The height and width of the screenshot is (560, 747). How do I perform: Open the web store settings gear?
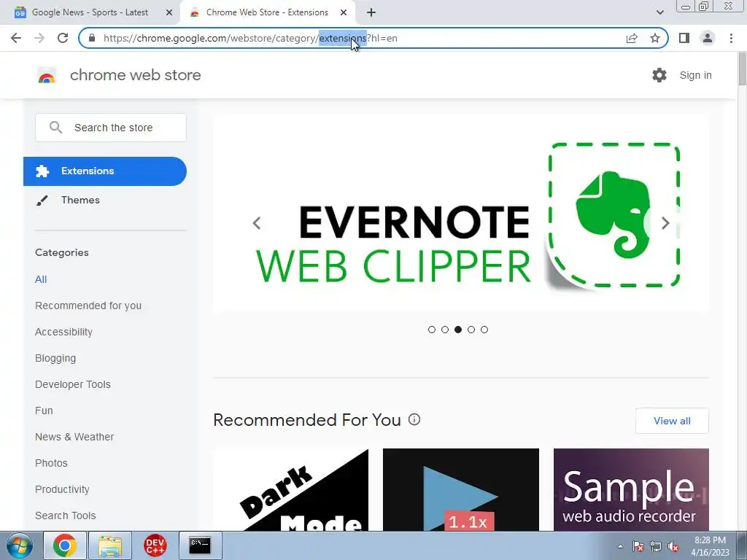point(659,75)
